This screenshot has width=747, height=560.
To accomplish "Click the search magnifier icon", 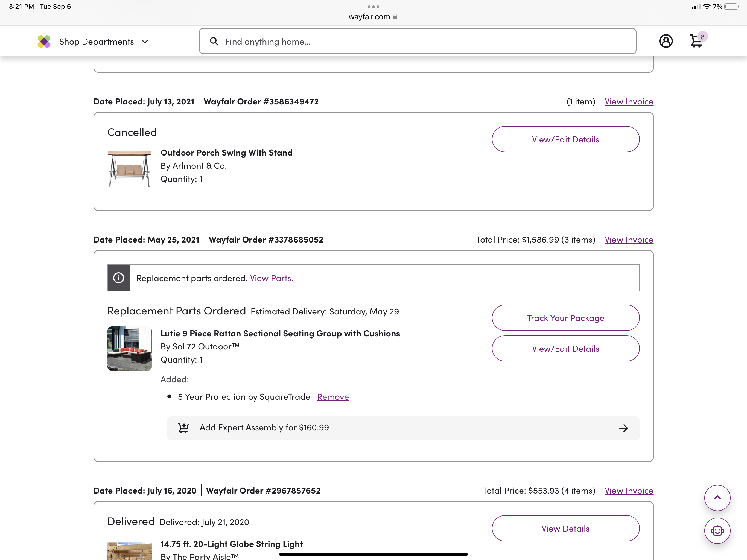I will [214, 41].
